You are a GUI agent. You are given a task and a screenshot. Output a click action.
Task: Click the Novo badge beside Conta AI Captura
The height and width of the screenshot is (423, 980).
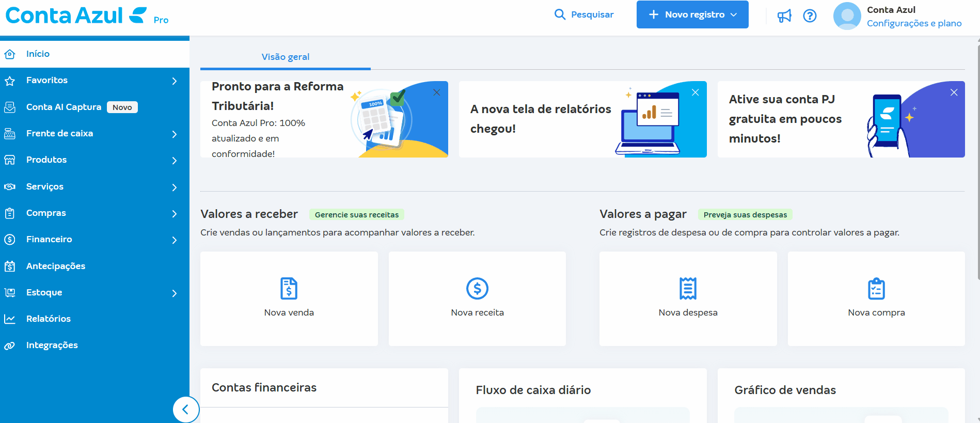pos(122,107)
